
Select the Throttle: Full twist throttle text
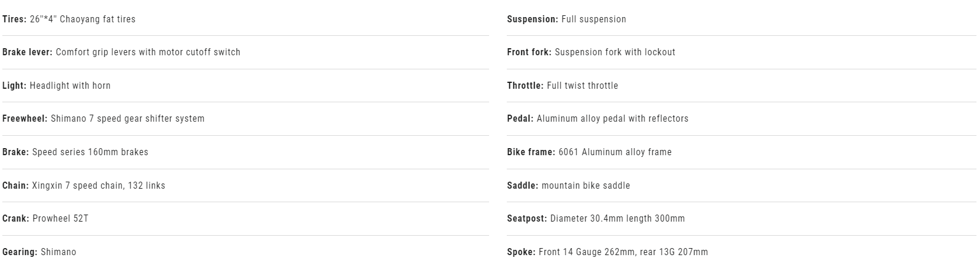click(563, 86)
